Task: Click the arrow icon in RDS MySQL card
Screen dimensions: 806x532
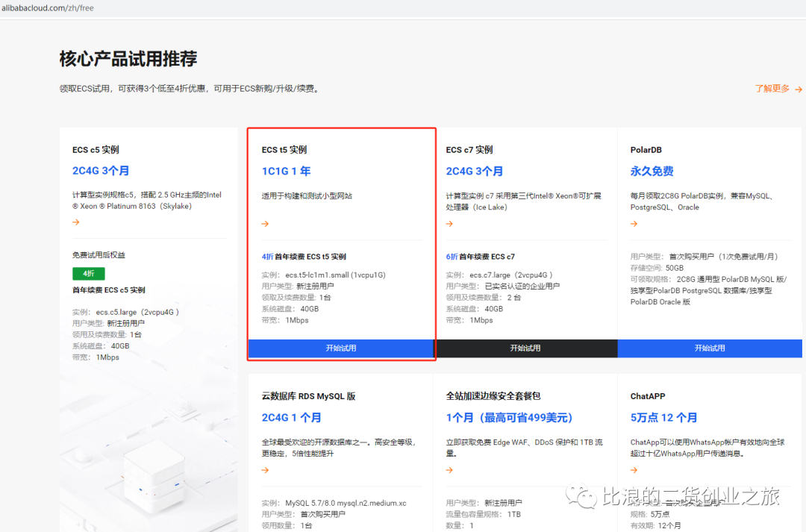Action: [265, 470]
